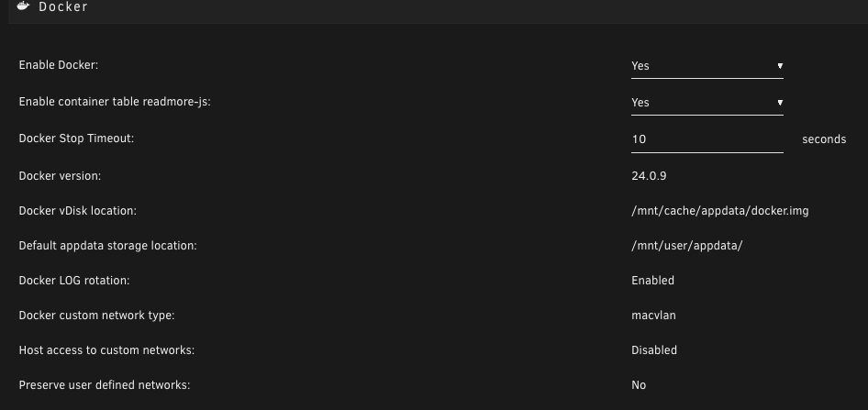Click the /mnt/user/appdata/ path value
This screenshot has width=868, height=410.
(x=687, y=246)
